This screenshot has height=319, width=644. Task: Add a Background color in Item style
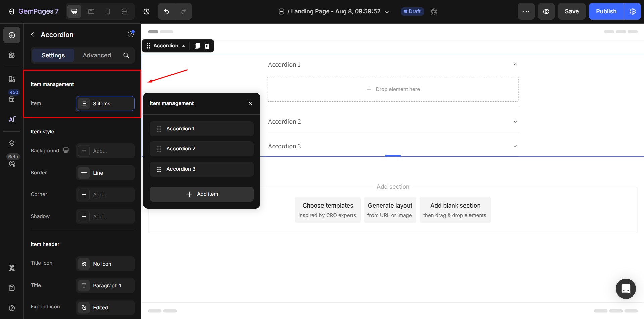point(105,151)
